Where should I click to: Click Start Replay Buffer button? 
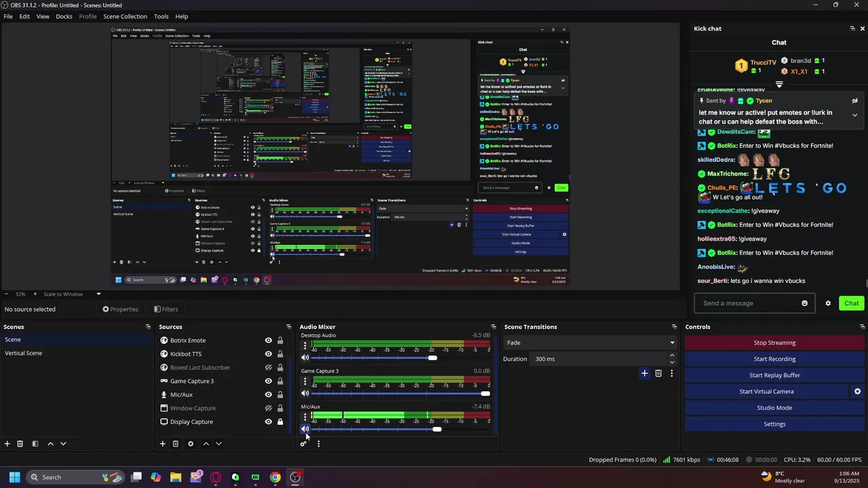pyautogui.click(x=774, y=375)
